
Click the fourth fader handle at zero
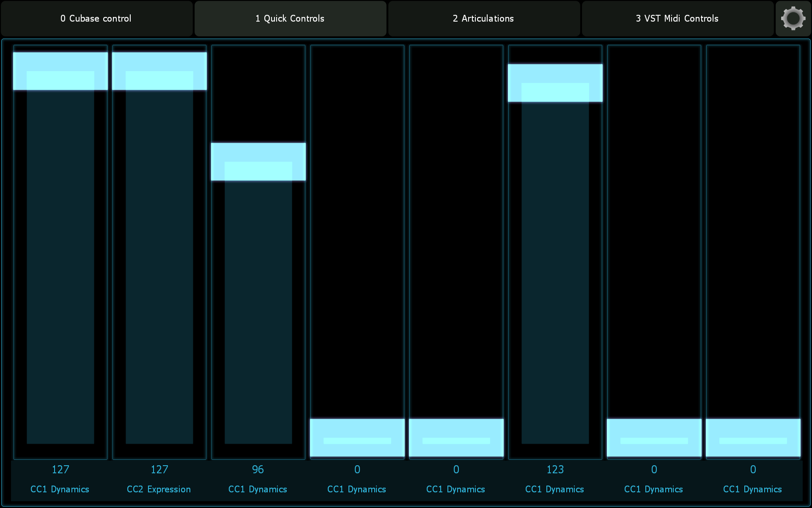[x=357, y=438]
